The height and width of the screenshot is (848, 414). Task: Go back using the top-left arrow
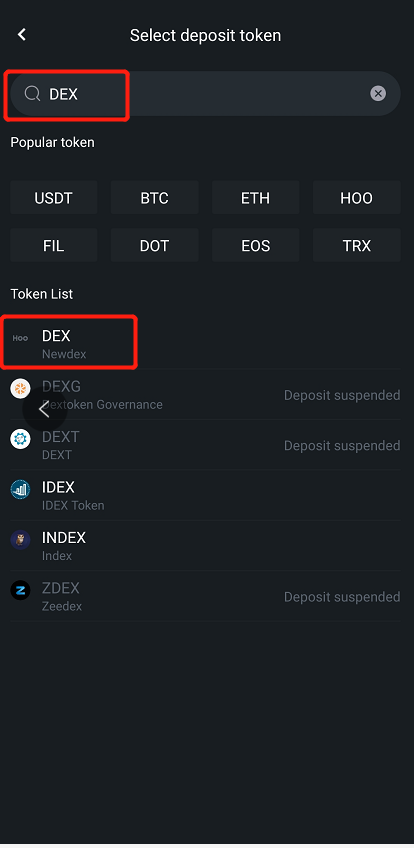coord(22,35)
